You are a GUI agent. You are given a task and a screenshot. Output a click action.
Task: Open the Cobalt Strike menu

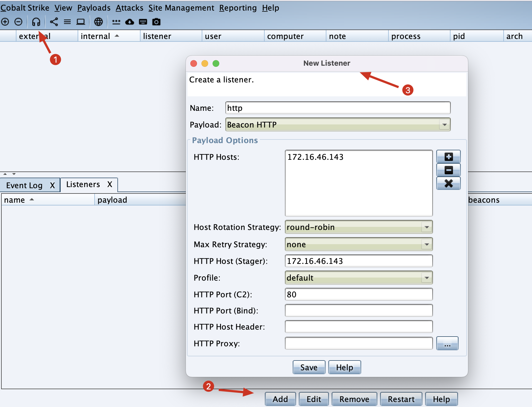point(25,8)
